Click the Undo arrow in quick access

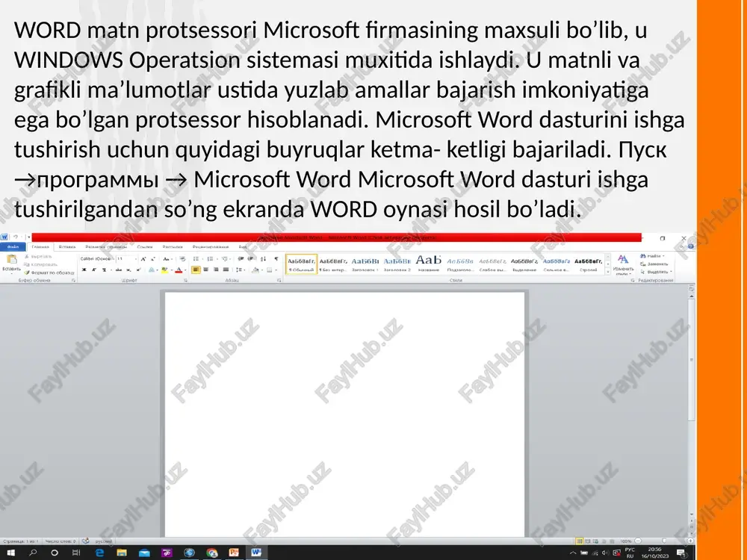click(16, 237)
